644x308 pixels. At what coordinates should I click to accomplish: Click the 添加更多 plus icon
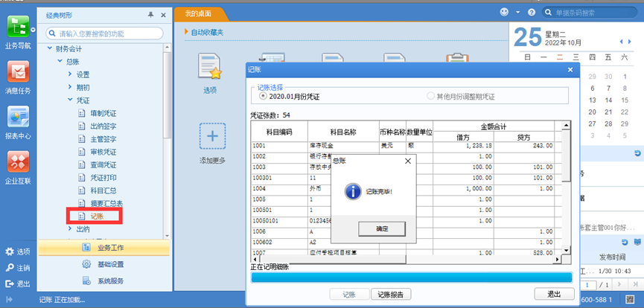click(x=212, y=136)
